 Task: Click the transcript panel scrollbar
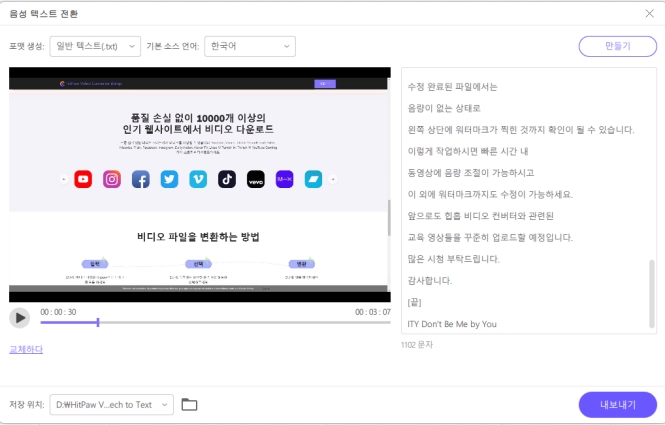click(652, 294)
